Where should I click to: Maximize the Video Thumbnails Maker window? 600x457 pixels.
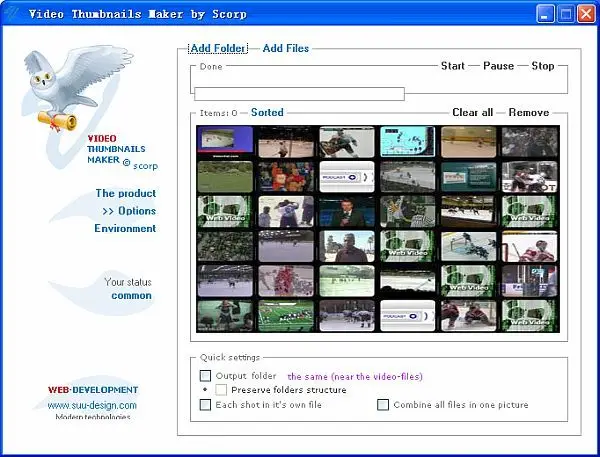(566, 14)
